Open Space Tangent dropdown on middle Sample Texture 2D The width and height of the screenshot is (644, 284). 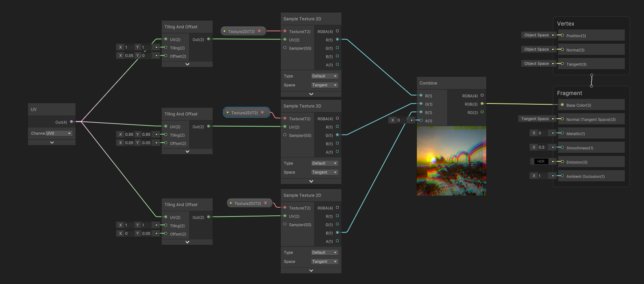click(x=325, y=172)
